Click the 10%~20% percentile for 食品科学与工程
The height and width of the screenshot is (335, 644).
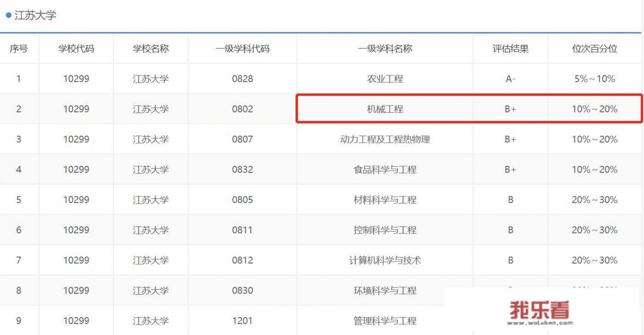pos(595,169)
